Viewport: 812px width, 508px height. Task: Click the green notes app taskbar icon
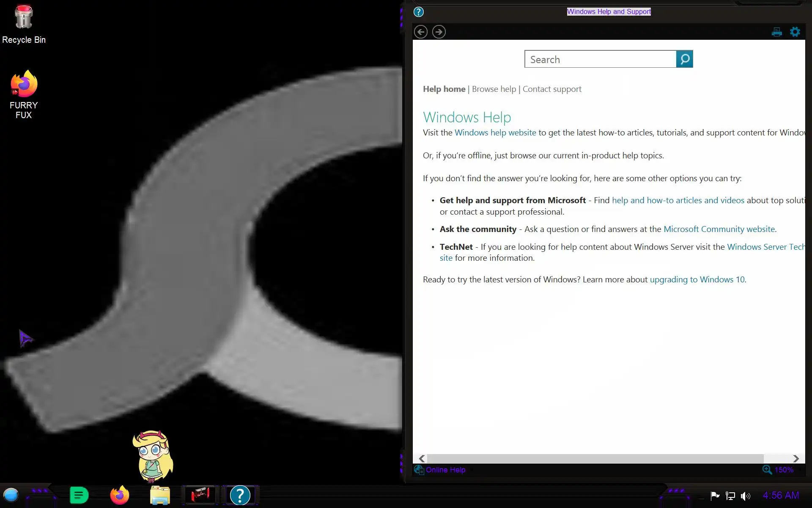pyautogui.click(x=79, y=495)
